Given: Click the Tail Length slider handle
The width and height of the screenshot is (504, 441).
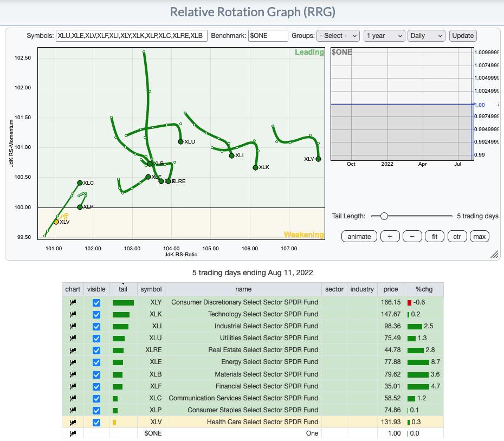Looking at the screenshot, I should click(x=384, y=216).
